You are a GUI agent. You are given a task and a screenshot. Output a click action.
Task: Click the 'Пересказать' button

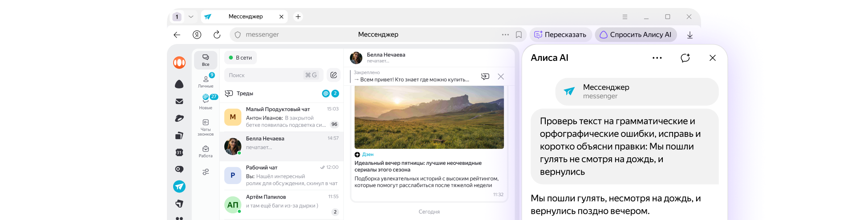(x=560, y=35)
